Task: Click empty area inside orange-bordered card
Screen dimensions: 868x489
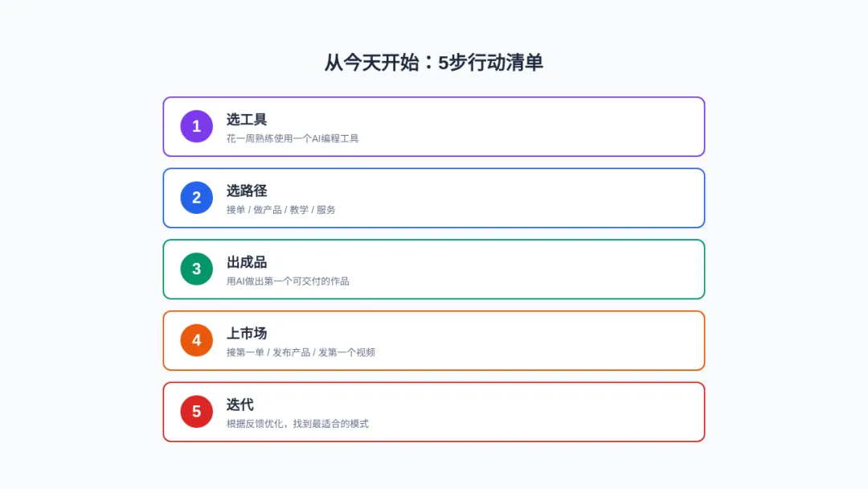Action: point(526,340)
